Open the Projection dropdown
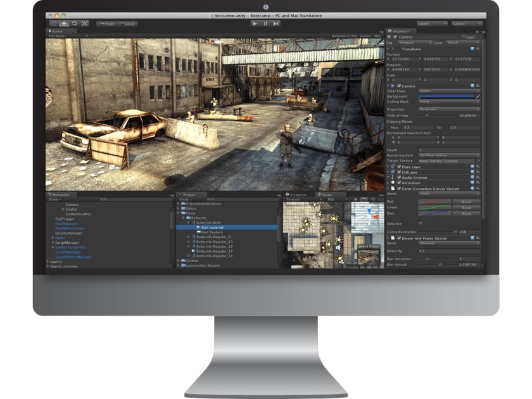This screenshot has height=399, width=532. click(x=449, y=110)
